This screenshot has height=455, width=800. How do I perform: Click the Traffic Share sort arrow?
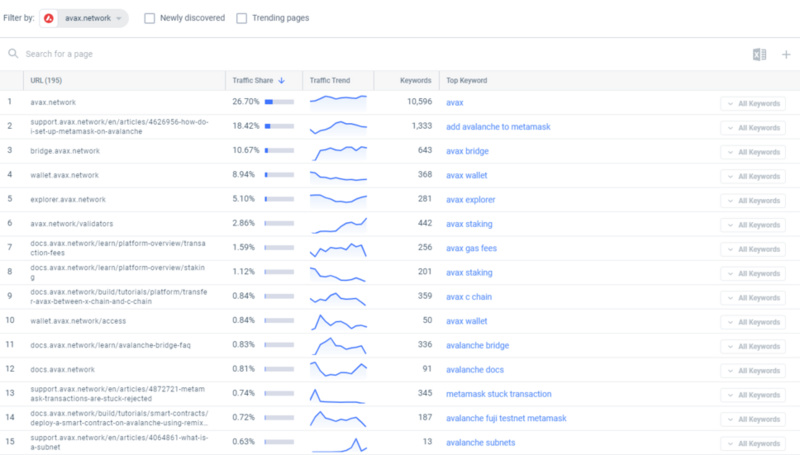[x=282, y=80]
